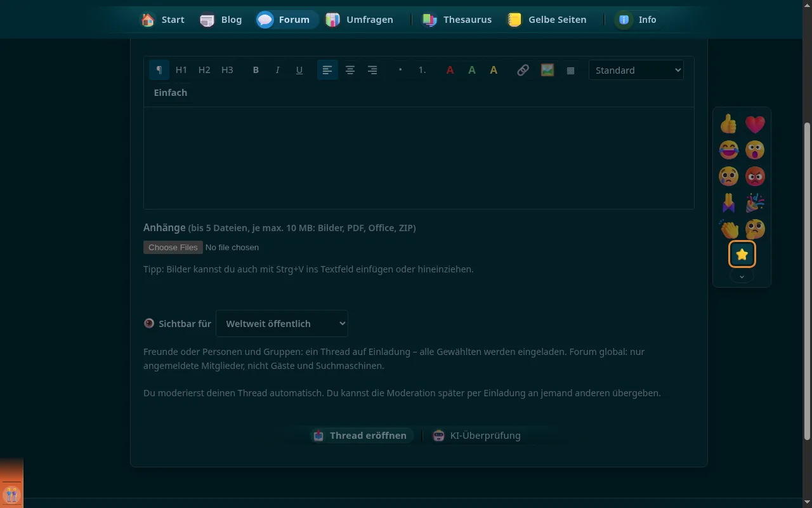
Task: Navigate to Gelbe Seiten
Action: click(547, 20)
